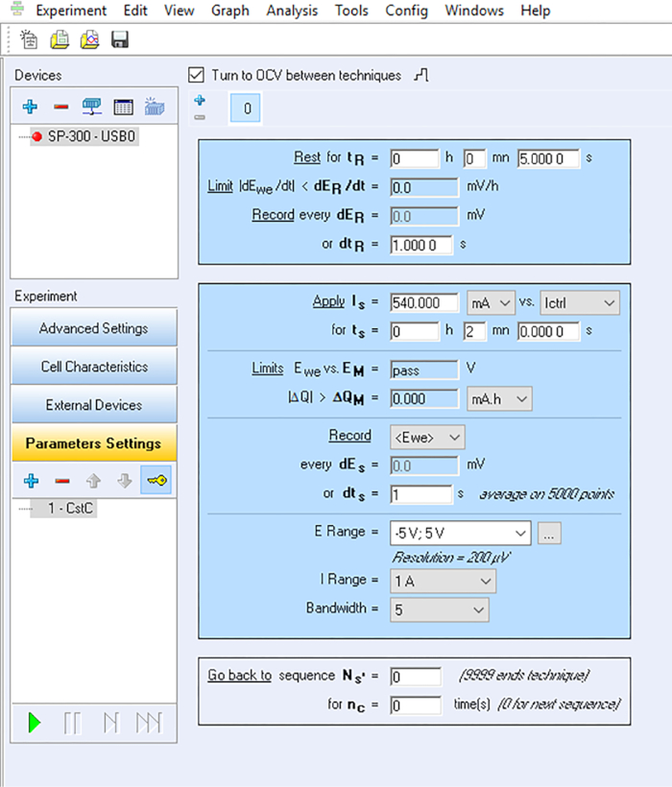Open the Bandwidth 5 dropdown
This screenshot has width=672, height=787.
tap(439, 609)
